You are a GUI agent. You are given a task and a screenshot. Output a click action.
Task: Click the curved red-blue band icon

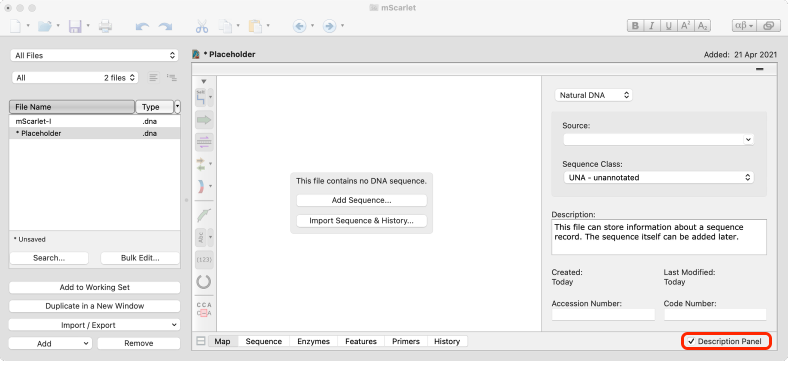coord(201,187)
